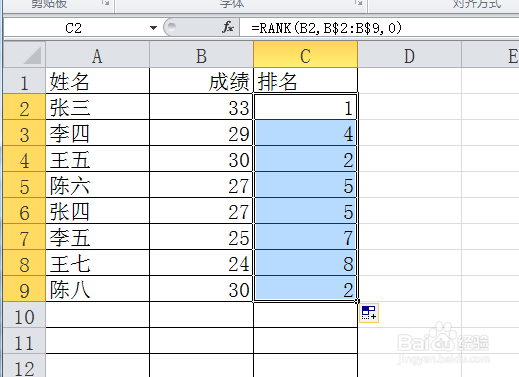Click the cell containing 王七
Screen dimensions: 519x377
coord(97,263)
